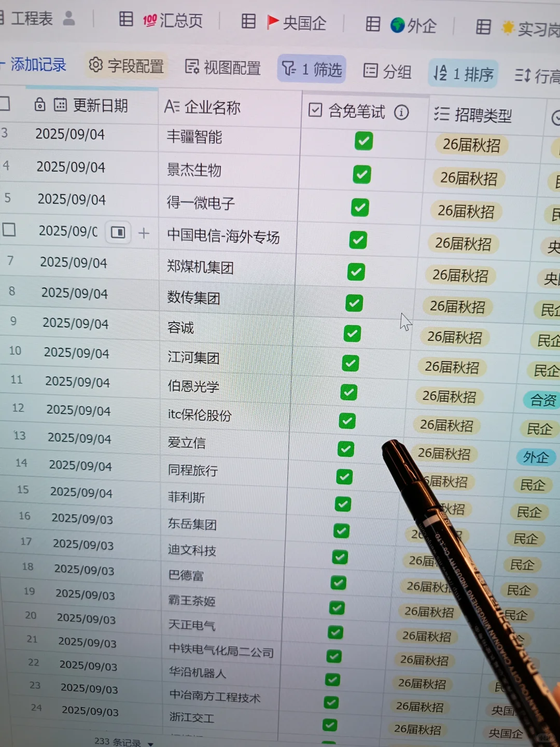
Task: Open the 分组 grouping options
Action: [x=387, y=71]
